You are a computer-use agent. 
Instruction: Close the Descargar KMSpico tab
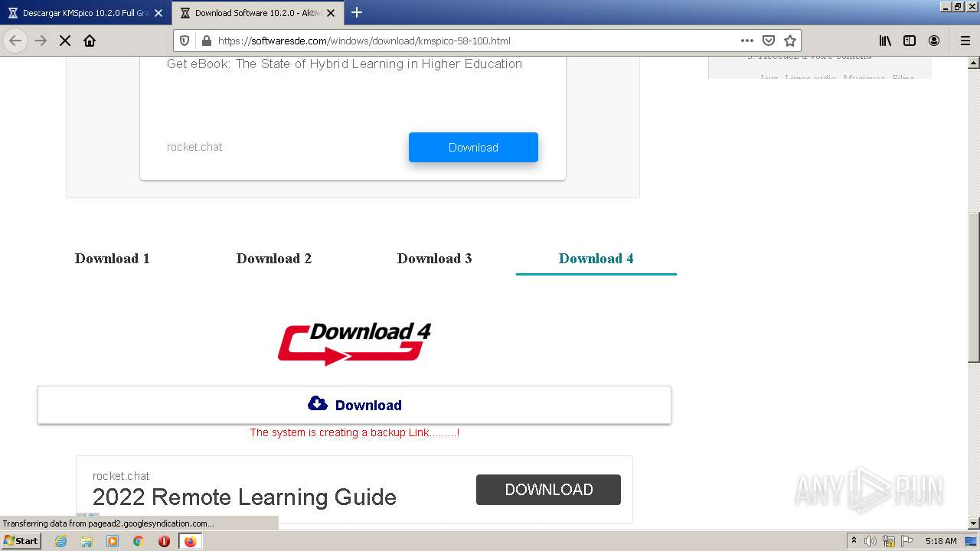coord(158,13)
